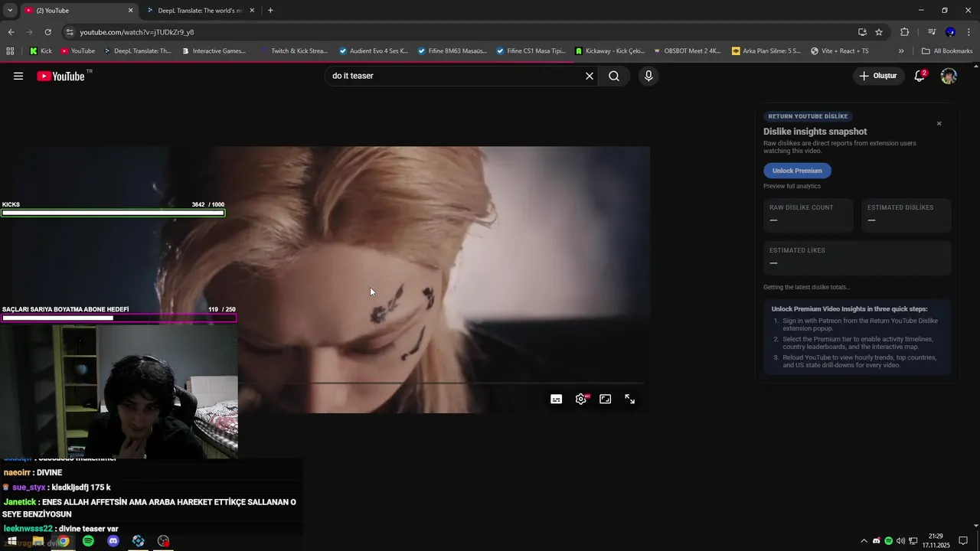The height and width of the screenshot is (551, 980).
Task: Open the Arka Plan Silme bookmark
Action: [x=766, y=51]
